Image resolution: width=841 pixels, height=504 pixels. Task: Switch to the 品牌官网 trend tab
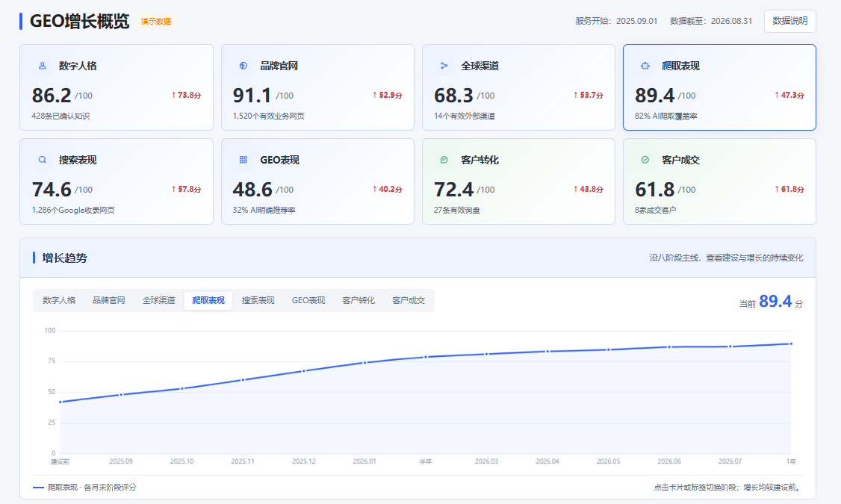pos(109,300)
